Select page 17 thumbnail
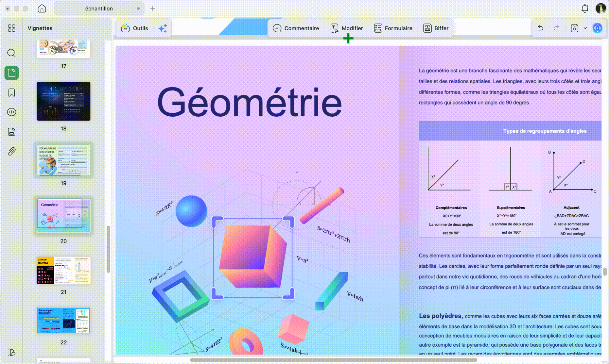 tap(63, 48)
